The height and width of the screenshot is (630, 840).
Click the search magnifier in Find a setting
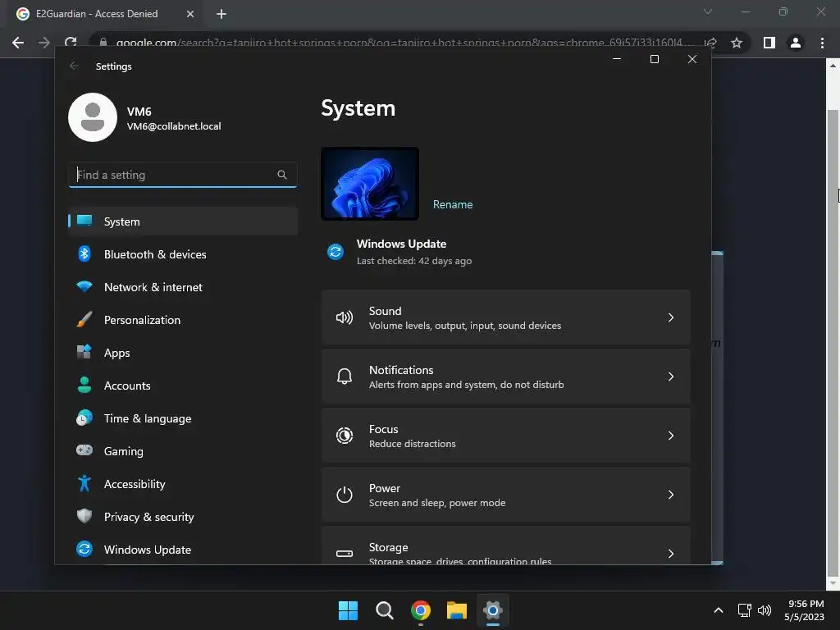coord(282,175)
